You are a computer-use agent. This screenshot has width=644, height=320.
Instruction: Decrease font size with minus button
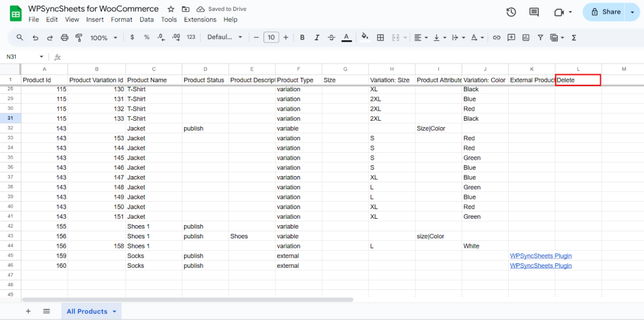(256, 37)
